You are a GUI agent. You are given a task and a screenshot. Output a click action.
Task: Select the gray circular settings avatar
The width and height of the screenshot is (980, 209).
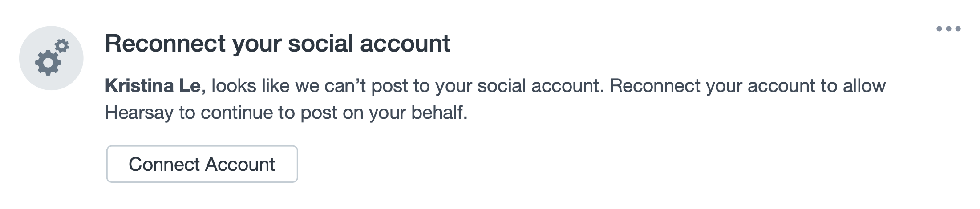tap(51, 58)
